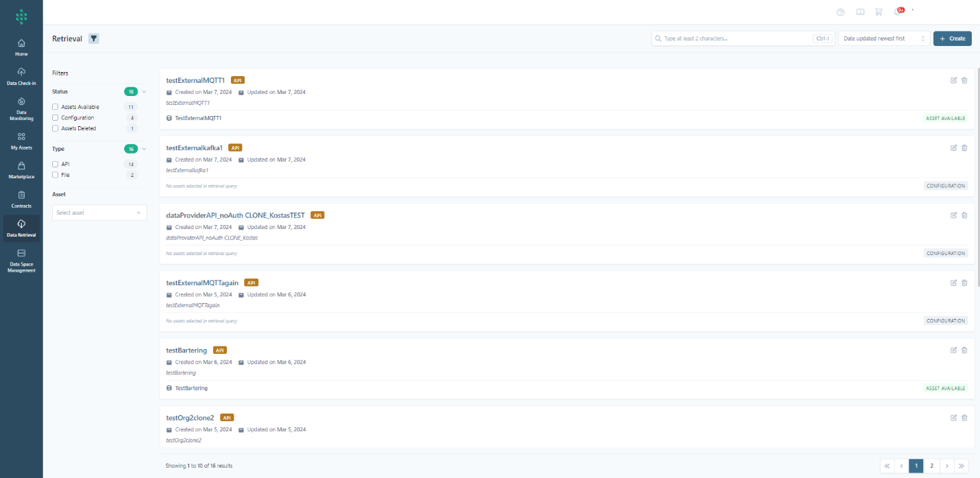Open the Date updated sort dropdown
This screenshot has width=980, height=478.
pyautogui.click(x=883, y=38)
